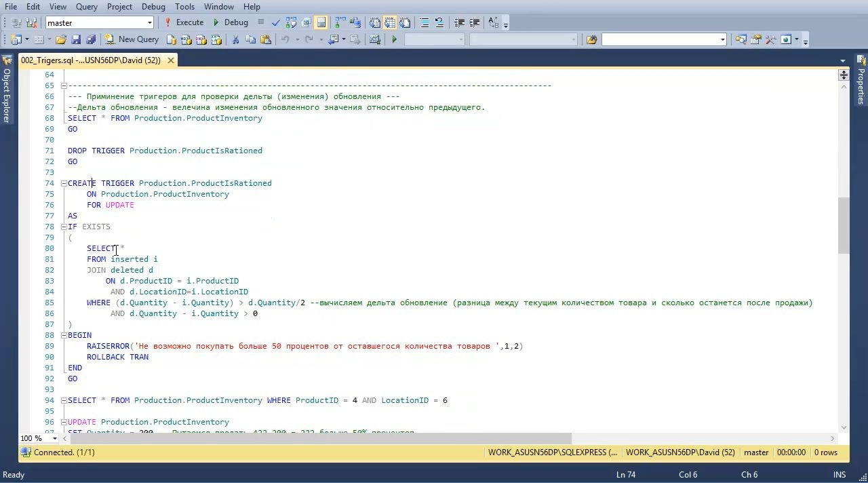The image size is (868, 483).
Task: Click the Database Engine Query icon
Action: click(x=172, y=39)
